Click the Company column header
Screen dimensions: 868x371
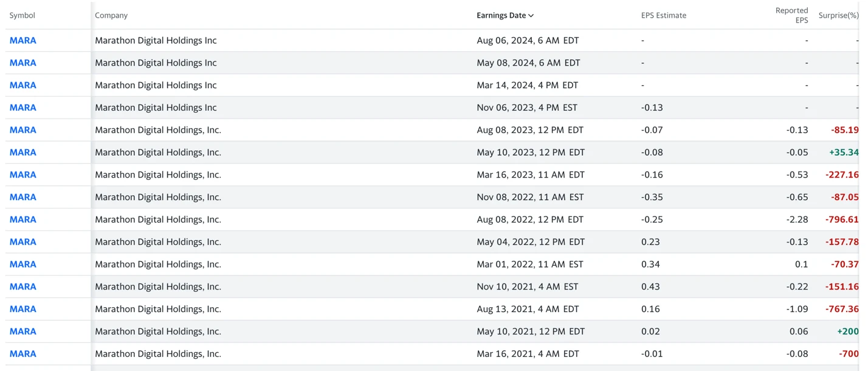[x=111, y=15]
